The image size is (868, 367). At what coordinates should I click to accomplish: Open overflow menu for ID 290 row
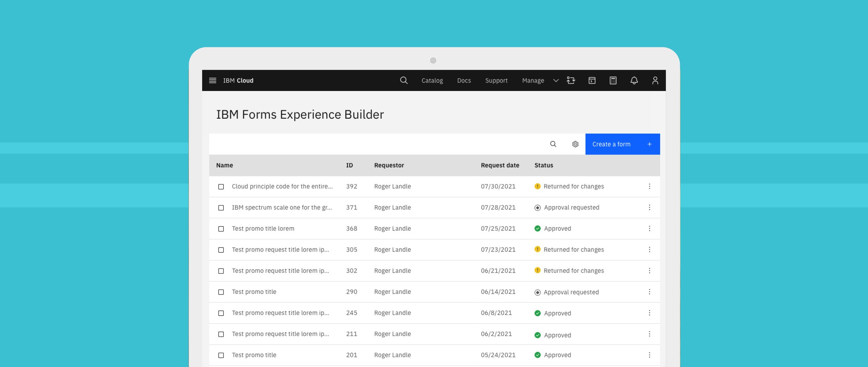click(x=649, y=292)
